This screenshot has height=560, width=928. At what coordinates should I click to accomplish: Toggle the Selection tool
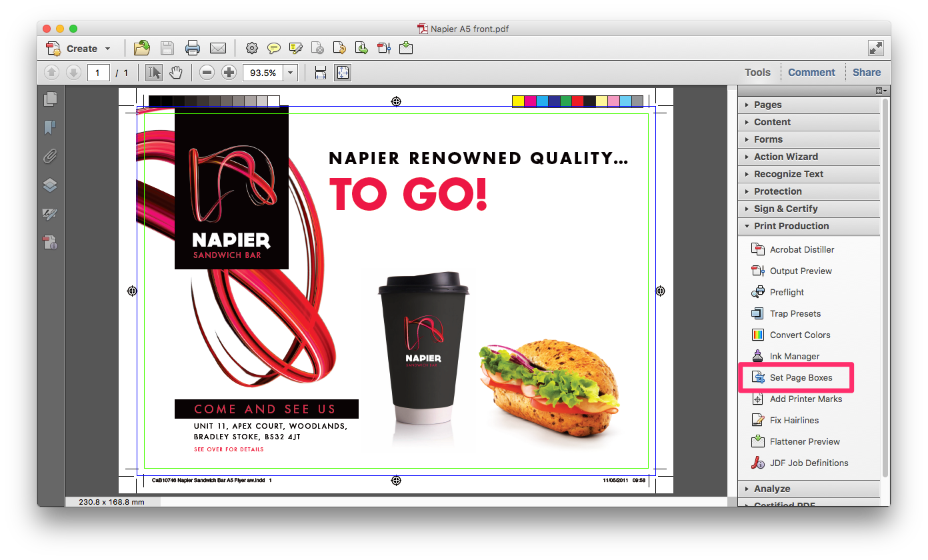[153, 72]
